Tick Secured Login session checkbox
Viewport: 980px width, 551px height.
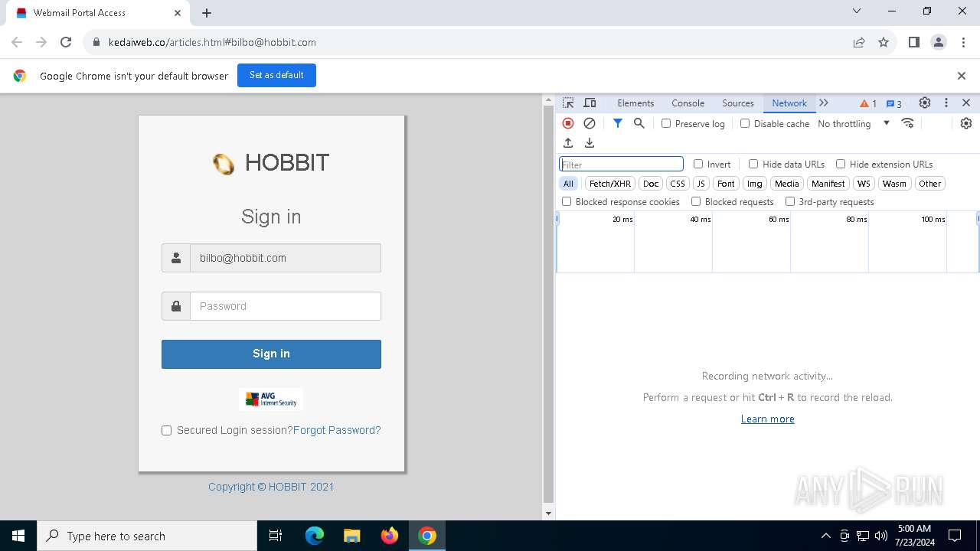pos(166,430)
